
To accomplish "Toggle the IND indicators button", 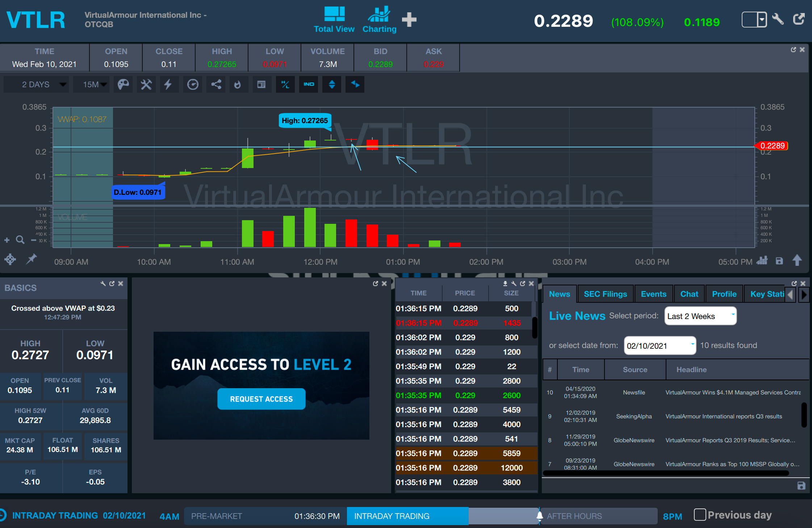I will pos(309,85).
